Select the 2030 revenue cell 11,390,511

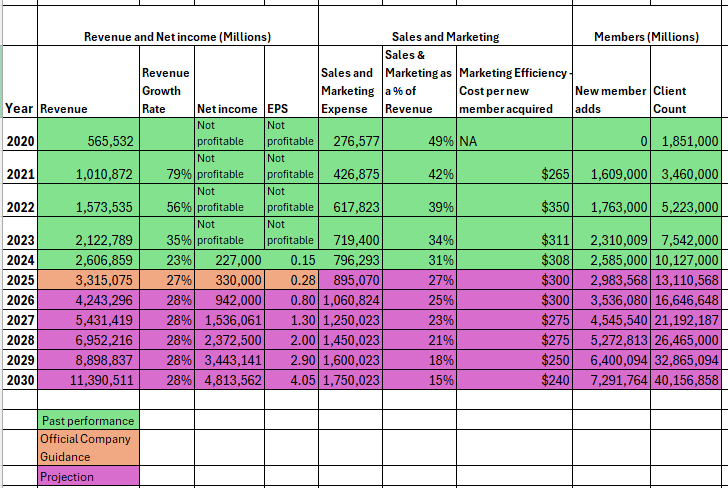88,380
